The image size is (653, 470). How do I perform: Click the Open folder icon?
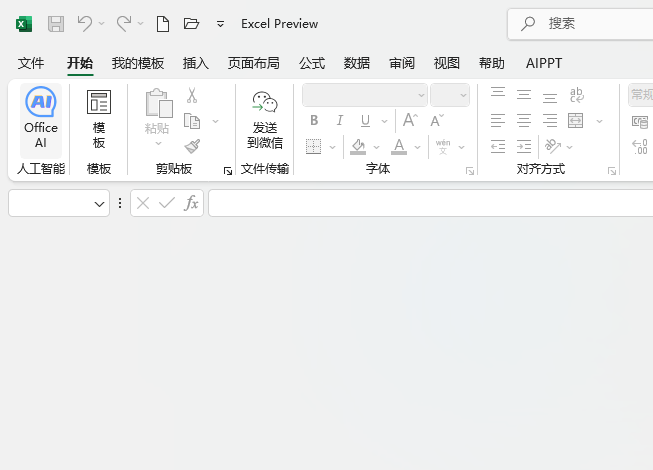pyautogui.click(x=191, y=24)
